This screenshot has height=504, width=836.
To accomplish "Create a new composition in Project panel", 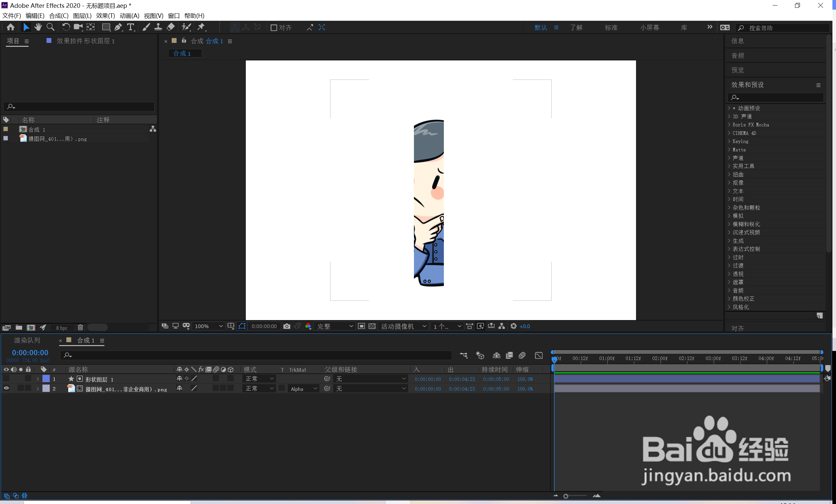I will click(x=31, y=327).
